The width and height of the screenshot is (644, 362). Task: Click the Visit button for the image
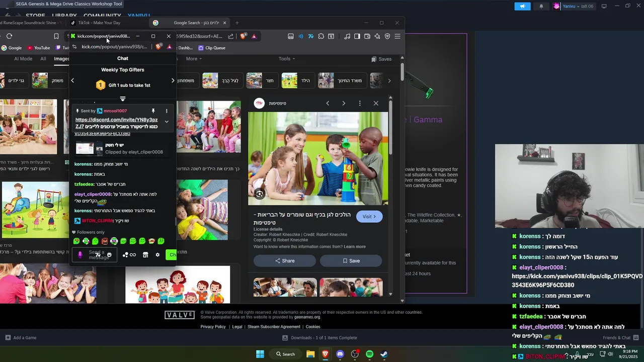pyautogui.click(x=369, y=217)
